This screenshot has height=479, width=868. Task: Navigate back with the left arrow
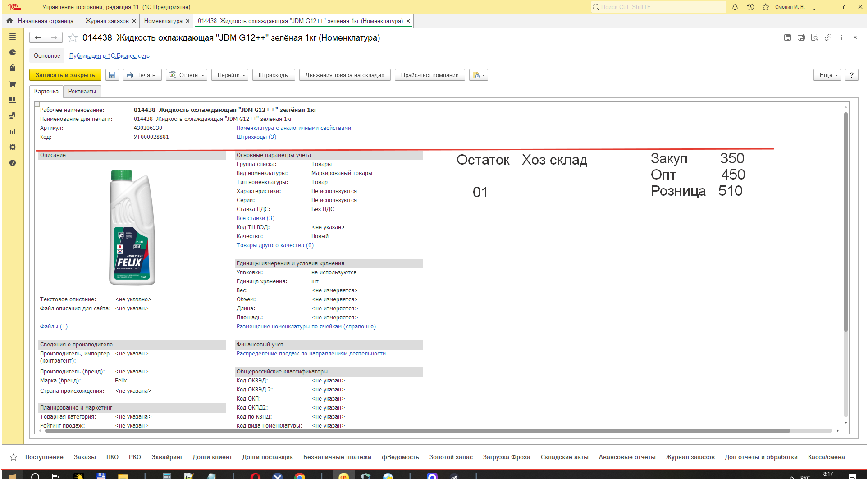(x=38, y=38)
